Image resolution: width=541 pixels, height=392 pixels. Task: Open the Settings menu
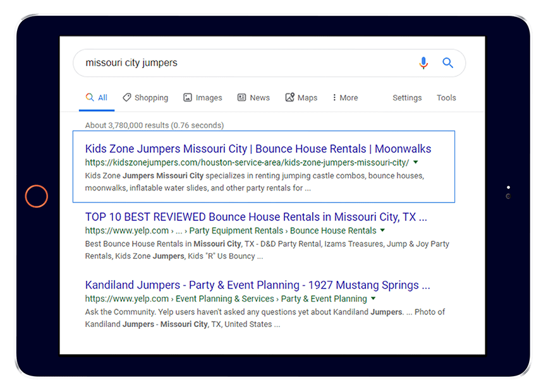click(x=407, y=98)
